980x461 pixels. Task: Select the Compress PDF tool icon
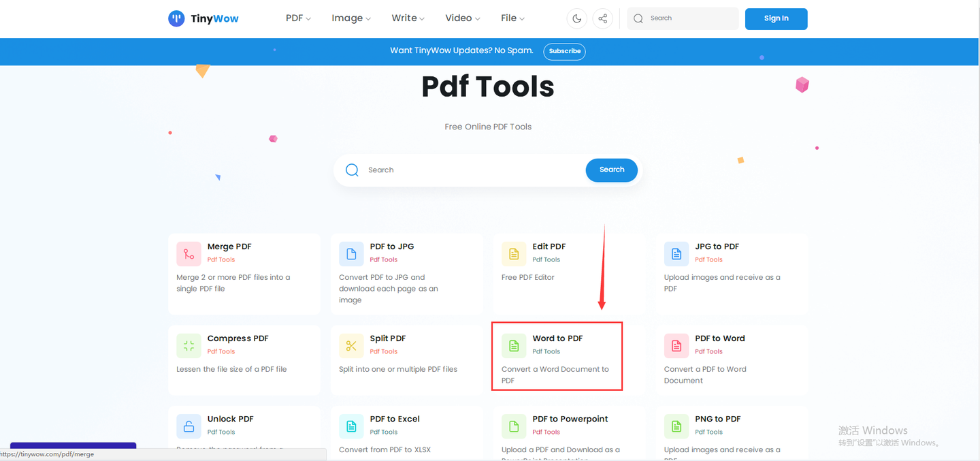(189, 345)
